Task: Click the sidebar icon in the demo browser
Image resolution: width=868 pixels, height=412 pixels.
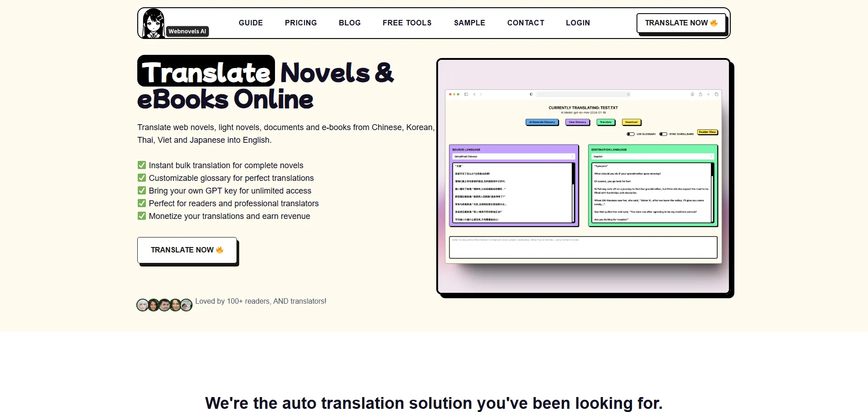Action: point(466,94)
